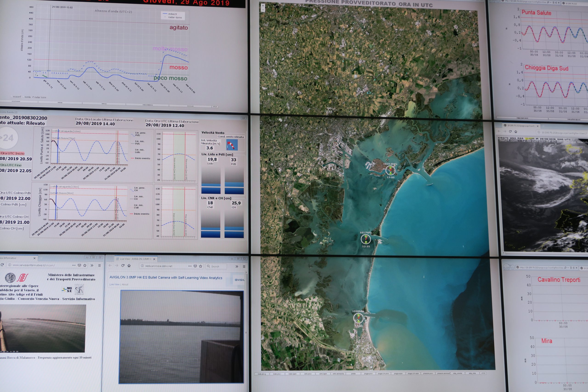Click the Lido level gauge bar
The width and height of the screenshot is (588, 392).
(x=211, y=180)
